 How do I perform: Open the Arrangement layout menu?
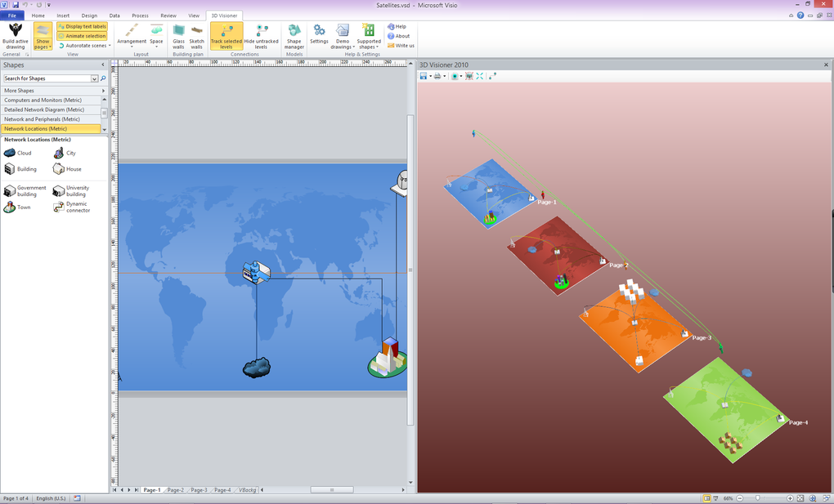tap(132, 36)
